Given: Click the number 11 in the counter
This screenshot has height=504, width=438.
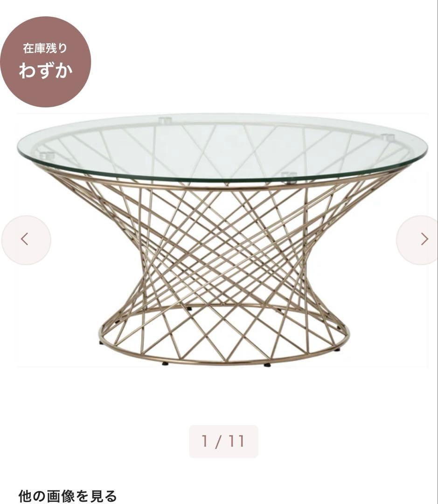Looking at the screenshot, I should pyautogui.click(x=236, y=441).
